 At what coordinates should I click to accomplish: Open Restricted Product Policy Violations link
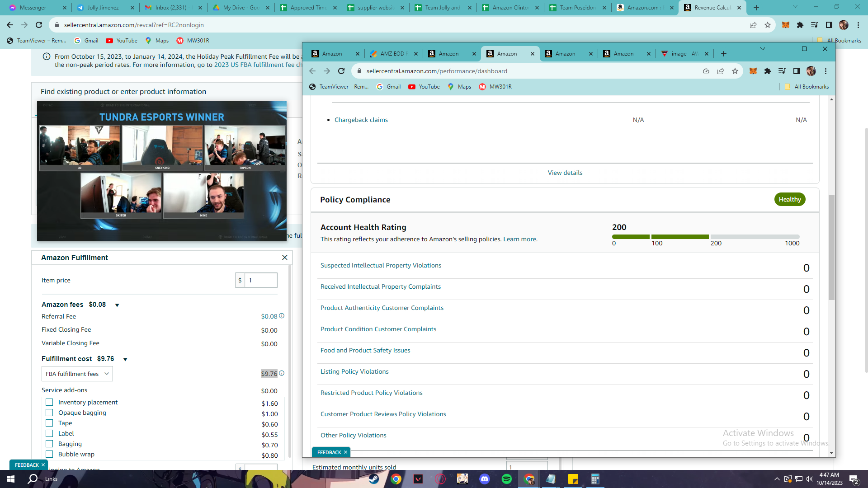tap(372, 393)
